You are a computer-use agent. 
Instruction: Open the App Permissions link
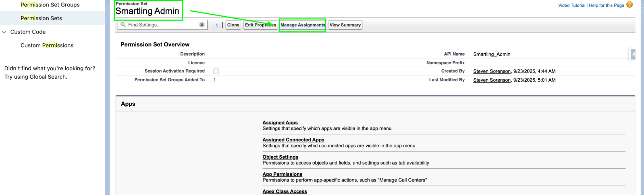click(x=282, y=174)
